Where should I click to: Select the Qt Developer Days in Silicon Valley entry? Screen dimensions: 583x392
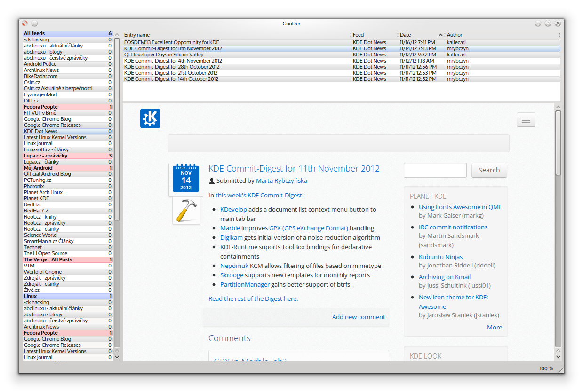342,55
